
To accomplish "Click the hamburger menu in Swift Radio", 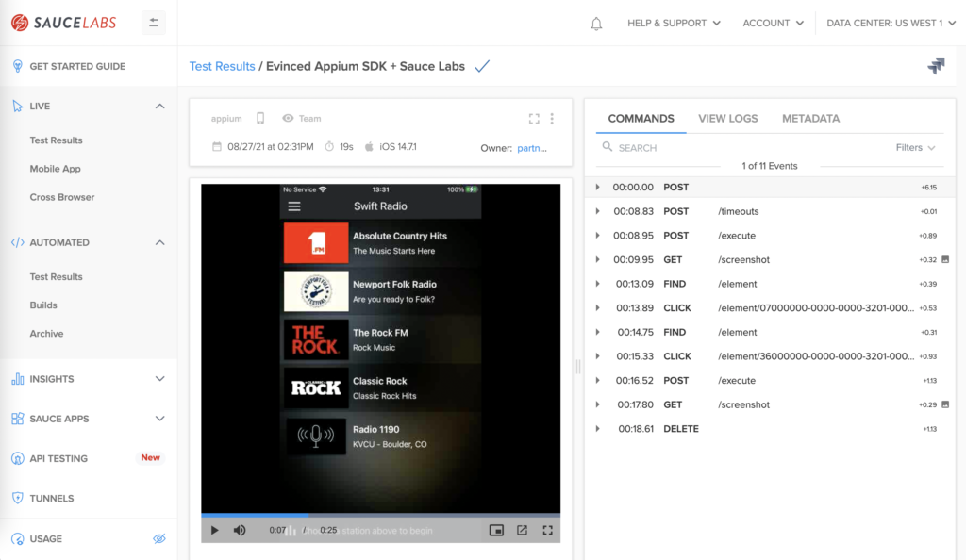I will 294,206.
